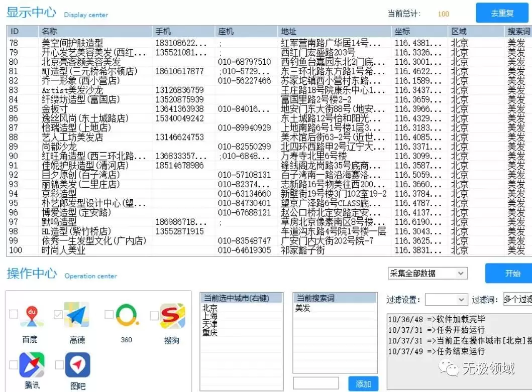Screen dimensions: 532x392
Task: Select row 怡瑞造型(上地店)
Action: pos(269,128)
